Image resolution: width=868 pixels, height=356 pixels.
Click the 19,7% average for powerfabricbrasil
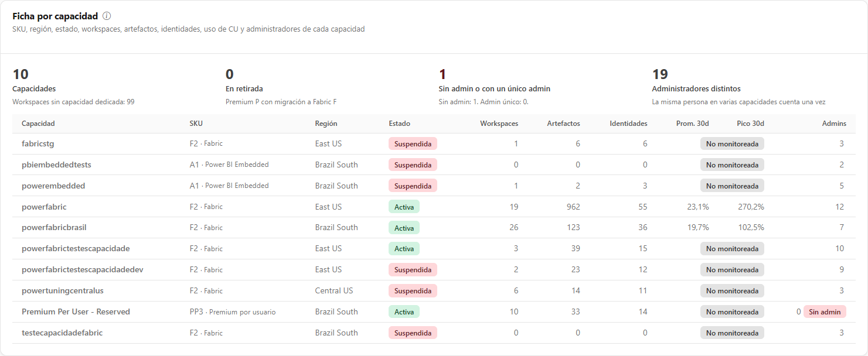(x=698, y=227)
